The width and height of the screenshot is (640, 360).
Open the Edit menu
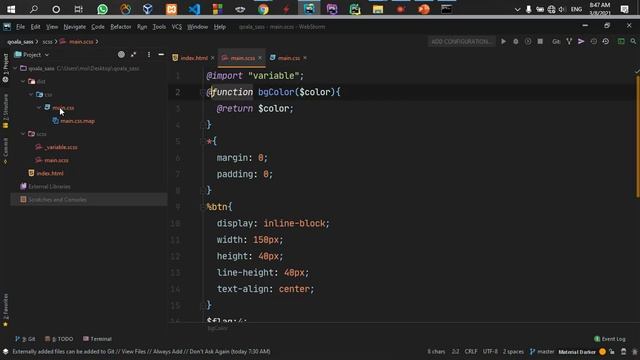pyautogui.click(x=36, y=27)
